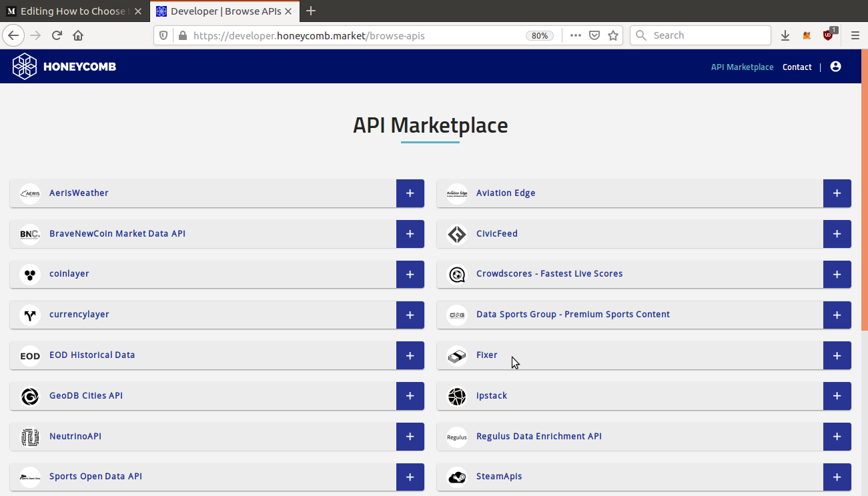Image resolution: width=868 pixels, height=496 pixels.
Task: Click the CivicFeed logo icon
Action: coord(457,234)
